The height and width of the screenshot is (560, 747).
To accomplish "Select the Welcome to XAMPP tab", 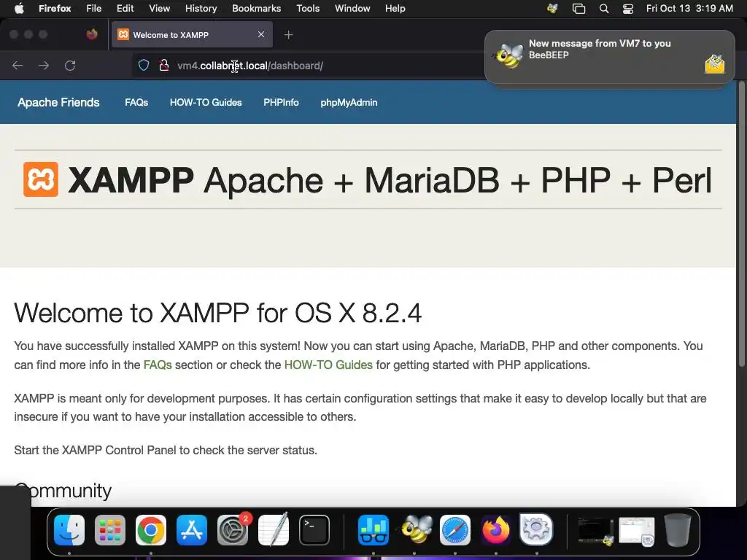I will [192, 35].
